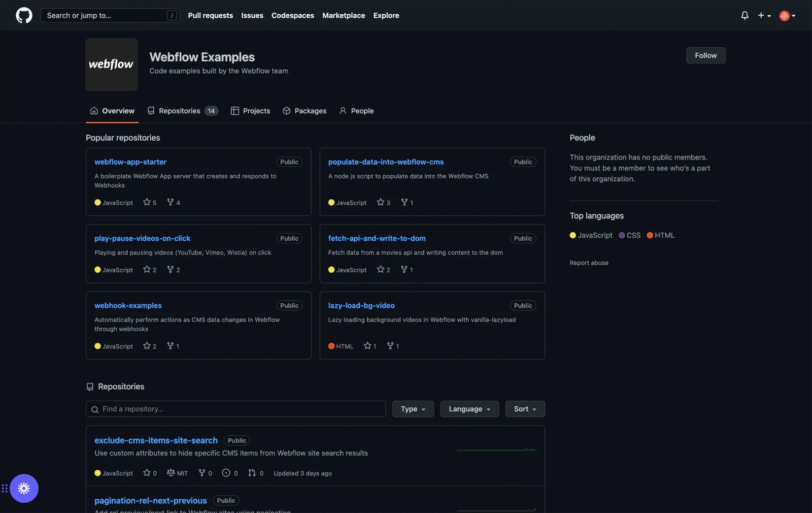This screenshot has height=513, width=812.
Task: Switch to the Projects tab
Action: [x=250, y=111]
